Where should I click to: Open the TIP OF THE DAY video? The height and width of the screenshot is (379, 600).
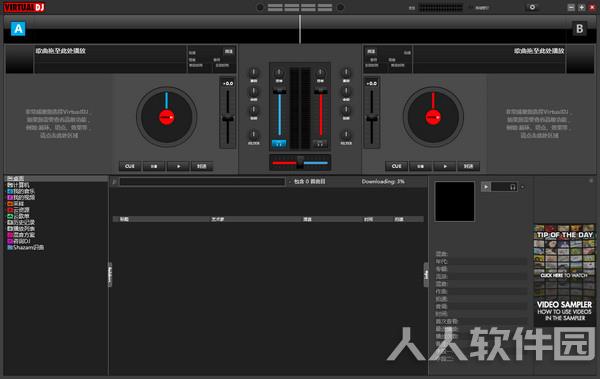click(x=564, y=252)
